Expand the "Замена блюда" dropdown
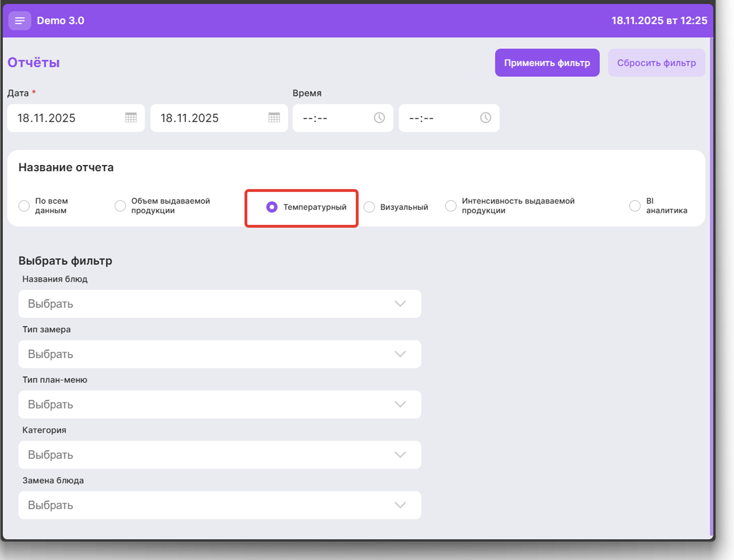 [x=220, y=505]
